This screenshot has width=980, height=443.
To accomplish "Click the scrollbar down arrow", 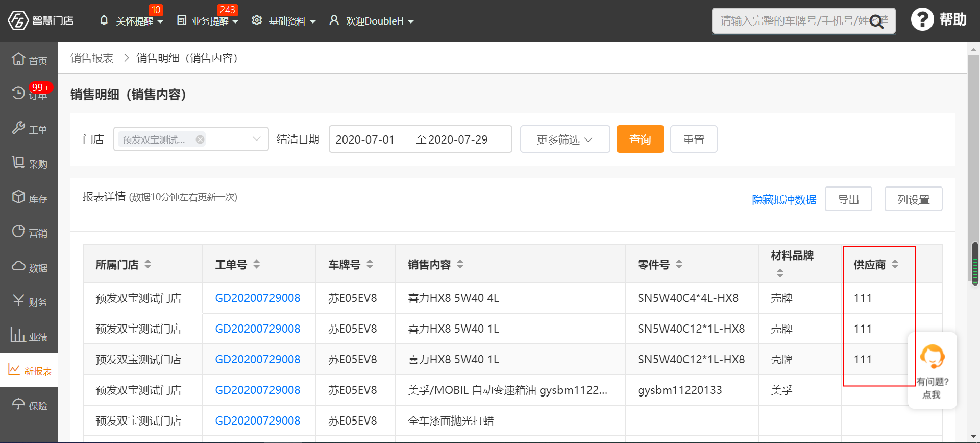I will tap(973, 437).
